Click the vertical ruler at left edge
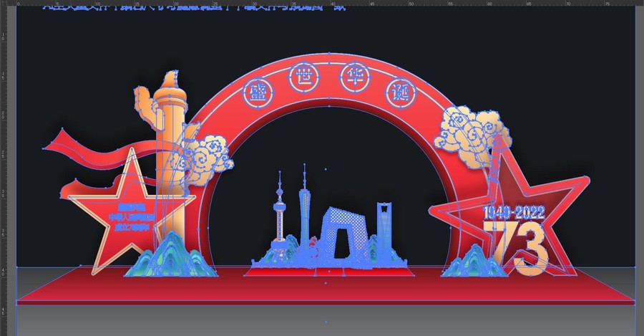The width and height of the screenshot is (644, 336). 4,171
